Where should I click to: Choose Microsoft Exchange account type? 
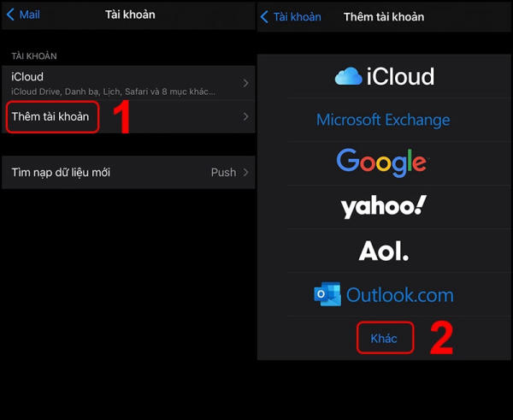pos(383,120)
